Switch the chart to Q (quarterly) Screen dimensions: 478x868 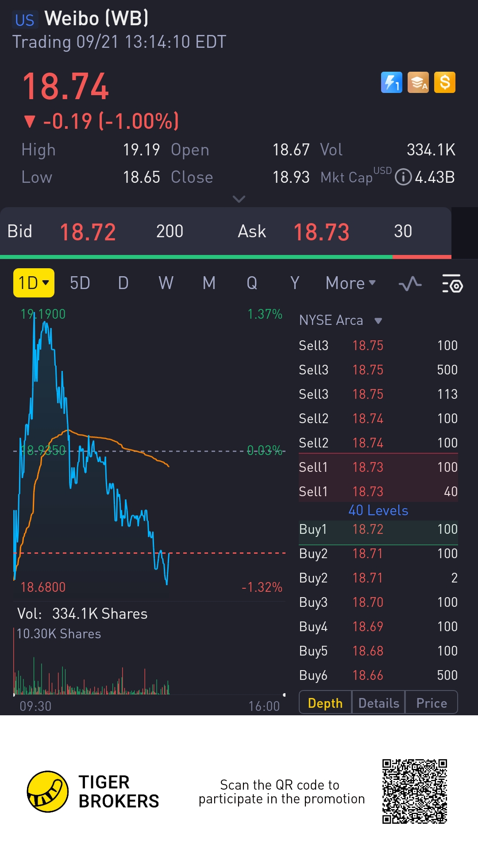[x=252, y=283]
